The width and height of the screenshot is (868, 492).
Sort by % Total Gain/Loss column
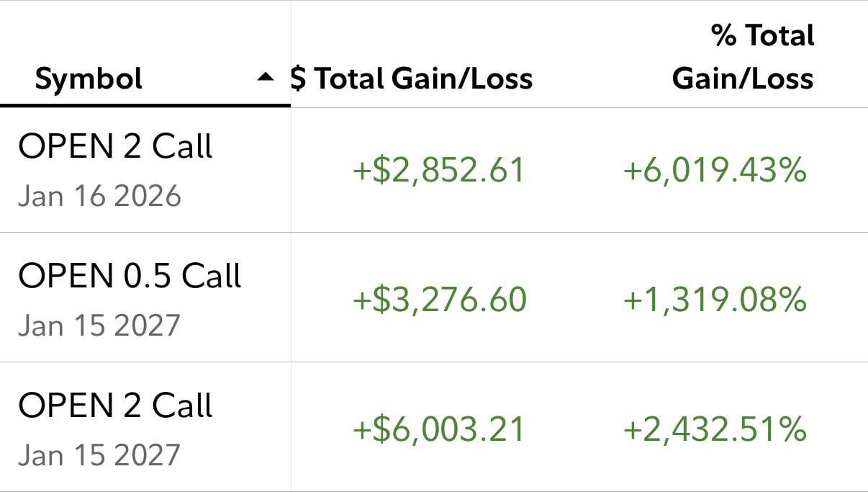click(743, 57)
